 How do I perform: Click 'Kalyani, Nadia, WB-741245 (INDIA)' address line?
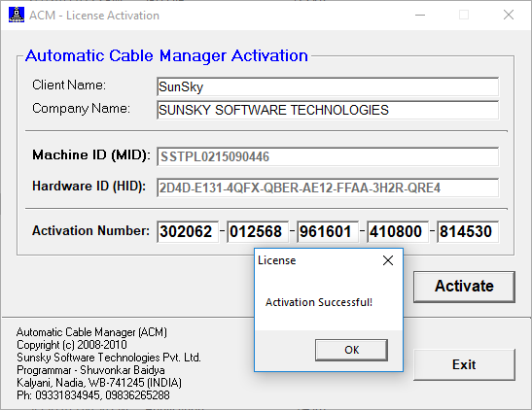click(99, 383)
